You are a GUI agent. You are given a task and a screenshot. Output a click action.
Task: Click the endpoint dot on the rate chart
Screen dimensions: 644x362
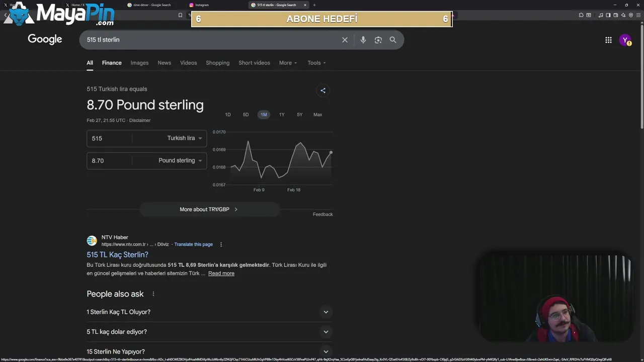coord(331,152)
